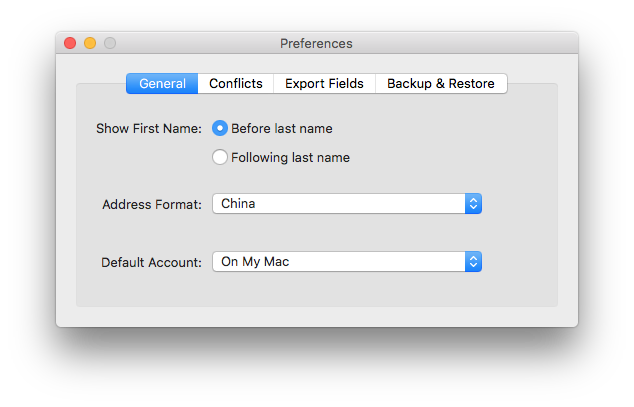Select the Before last name radio button
The width and height of the screenshot is (634, 407).
(x=220, y=129)
